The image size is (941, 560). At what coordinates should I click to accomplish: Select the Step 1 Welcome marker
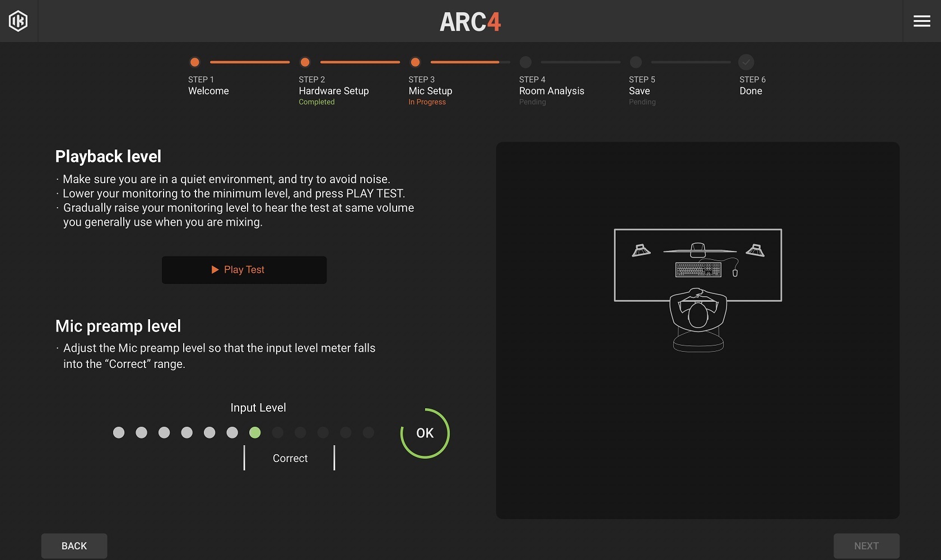[195, 62]
